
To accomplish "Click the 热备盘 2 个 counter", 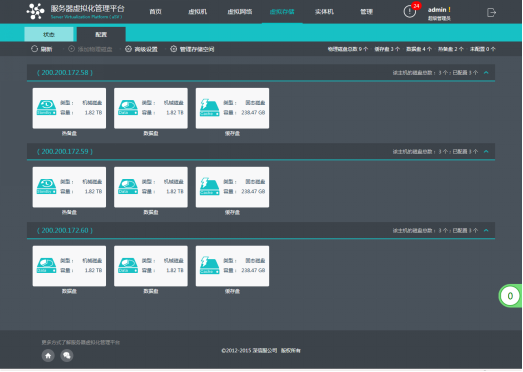I will [x=451, y=49].
